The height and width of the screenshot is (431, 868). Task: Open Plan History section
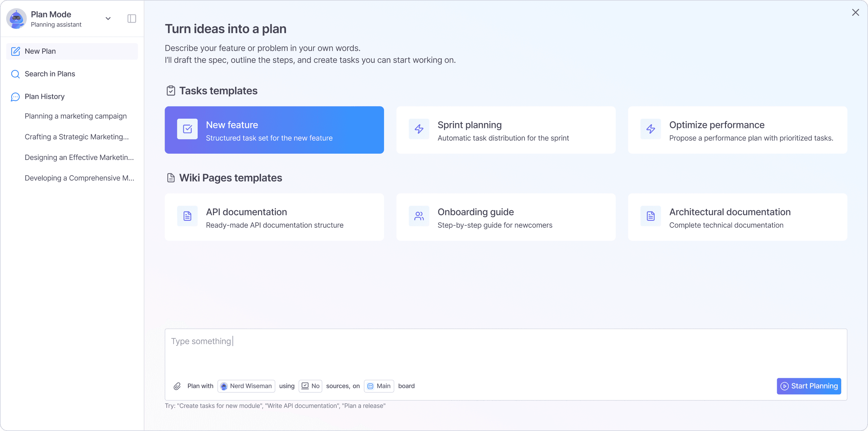click(x=44, y=97)
